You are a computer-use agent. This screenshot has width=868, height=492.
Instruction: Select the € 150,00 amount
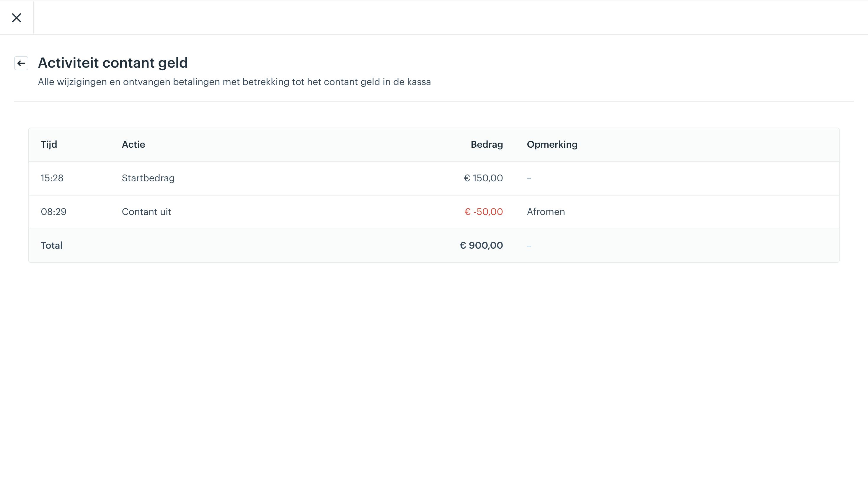coord(483,178)
